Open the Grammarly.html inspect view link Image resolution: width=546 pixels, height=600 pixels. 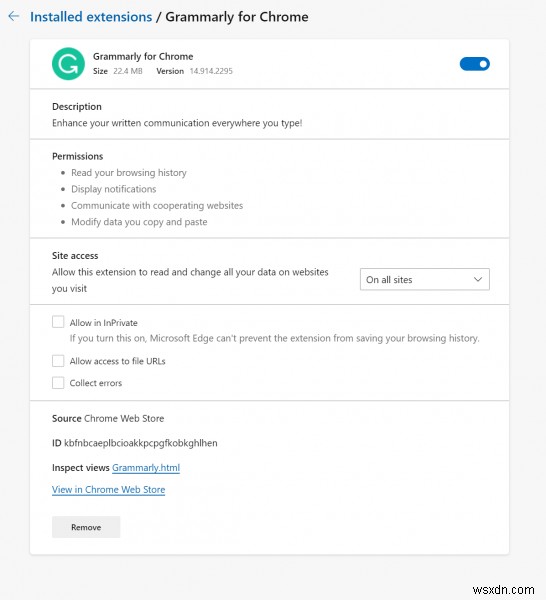tap(146, 468)
